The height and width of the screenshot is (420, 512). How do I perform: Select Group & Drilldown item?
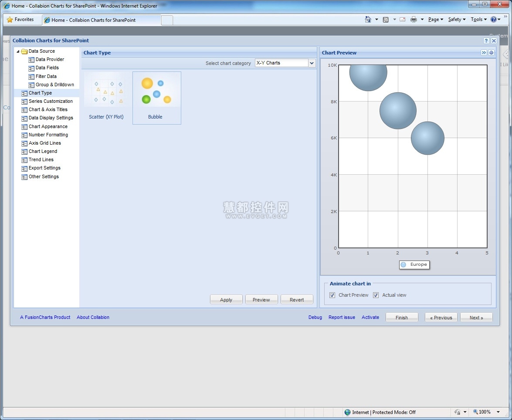54,85
